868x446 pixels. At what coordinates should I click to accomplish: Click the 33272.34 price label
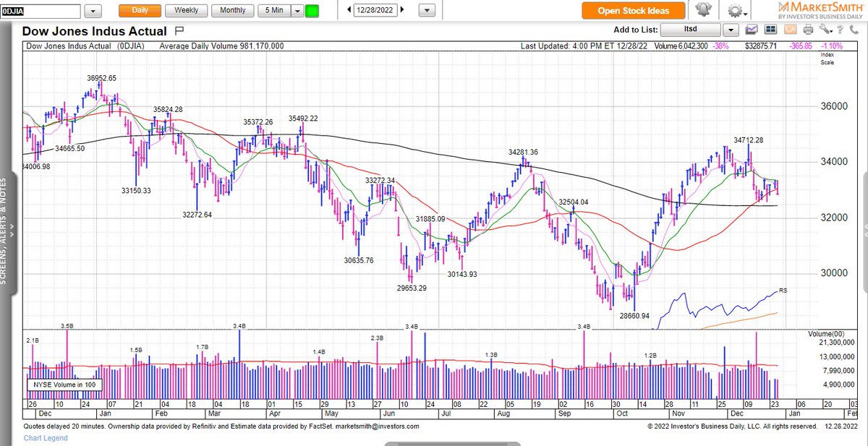click(x=380, y=180)
